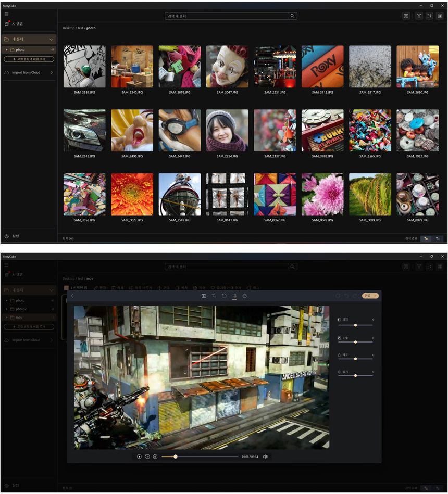Click the tag icon in bottom window toolbar
This screenshot has width=448, height=494.
pos(249,288)
